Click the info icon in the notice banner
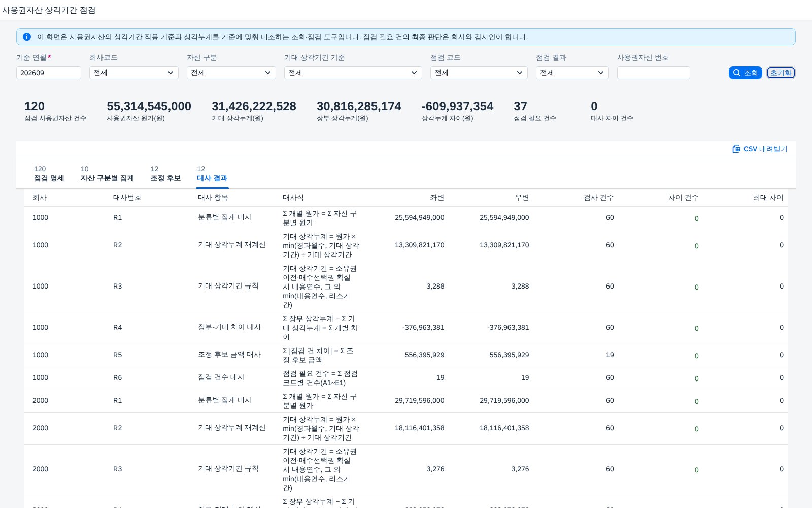 tap(27, 37)
